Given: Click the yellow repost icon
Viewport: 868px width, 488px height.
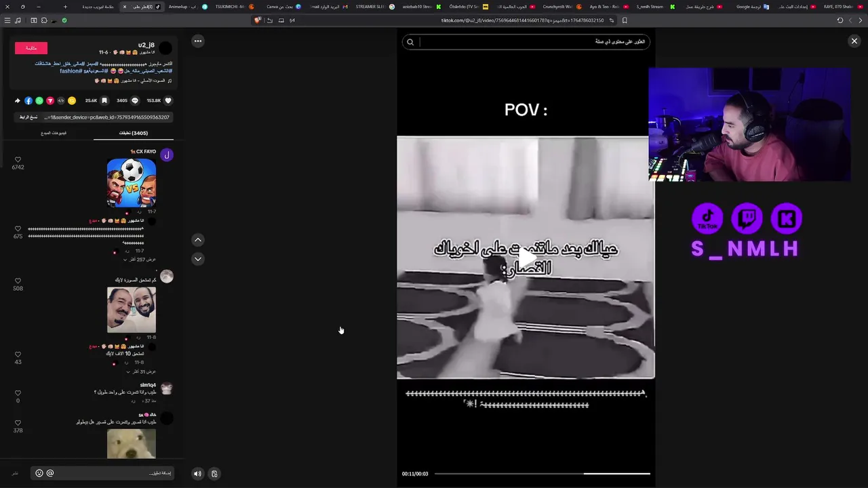Looking at the screenshot, I should click(72, 100).
